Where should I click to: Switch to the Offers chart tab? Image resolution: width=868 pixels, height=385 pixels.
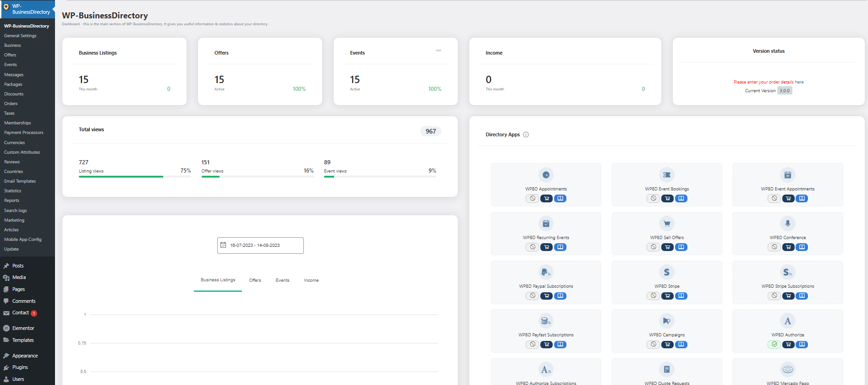(255, 280)
